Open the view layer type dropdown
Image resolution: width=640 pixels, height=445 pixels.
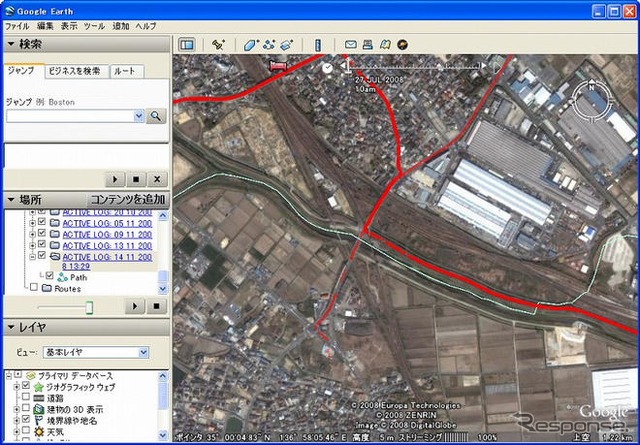pyautogui.click(x=143, y=352)
